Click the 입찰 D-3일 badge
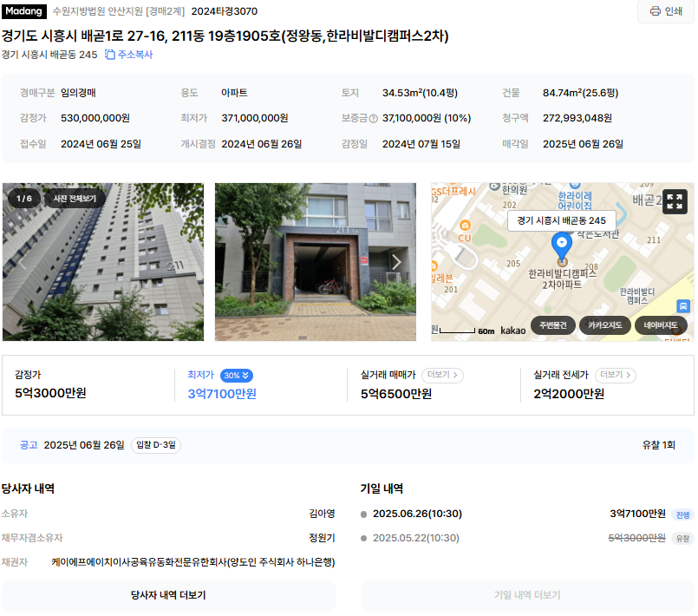This screenshot has height=616, width=698. point(156,445)
